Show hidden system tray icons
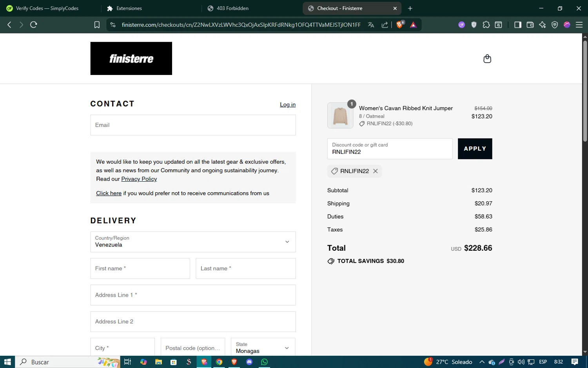 482,362
